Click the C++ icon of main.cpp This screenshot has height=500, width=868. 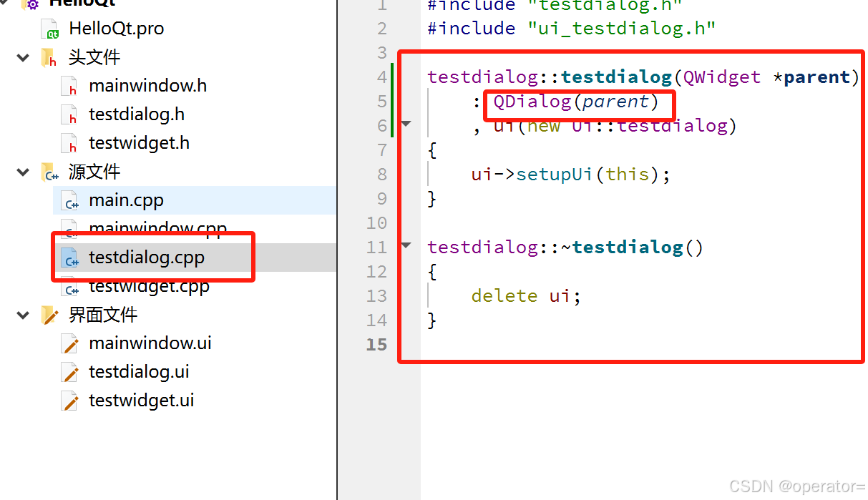(70, 201)
